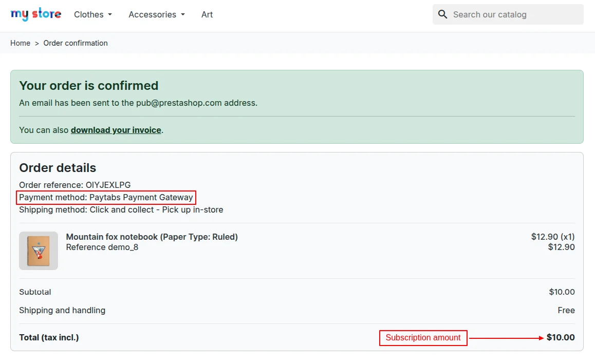This screenshot has width=595, height=364.
Task: Open the Art menu item
Action: pos(207,14)
